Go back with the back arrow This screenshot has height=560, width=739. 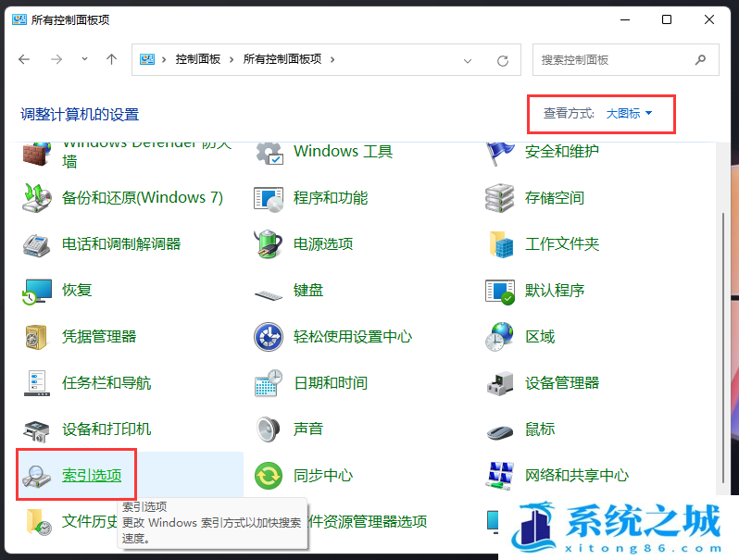(25, 59)
